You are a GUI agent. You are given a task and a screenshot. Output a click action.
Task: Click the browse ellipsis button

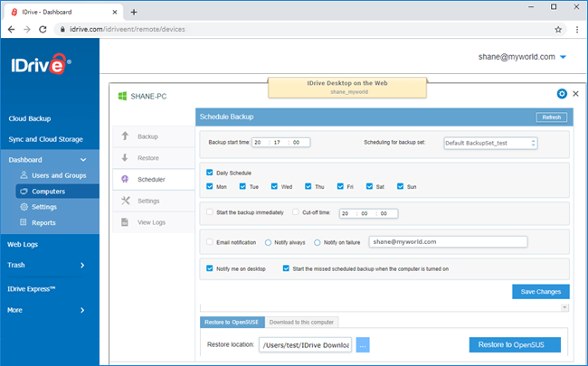(x=363, y=345)
